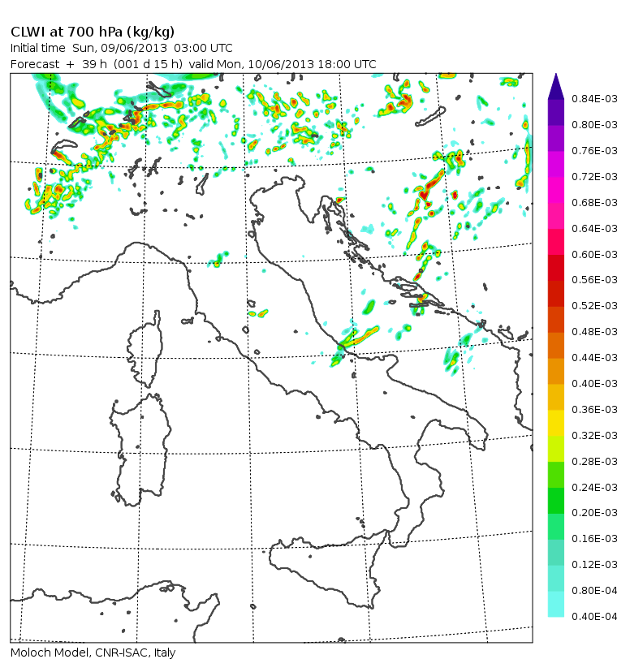Click the bright green colorbar segment above 0.24E-03
Image resolution: width=617 pixels, height=672 pixels.
coord(556,475)
